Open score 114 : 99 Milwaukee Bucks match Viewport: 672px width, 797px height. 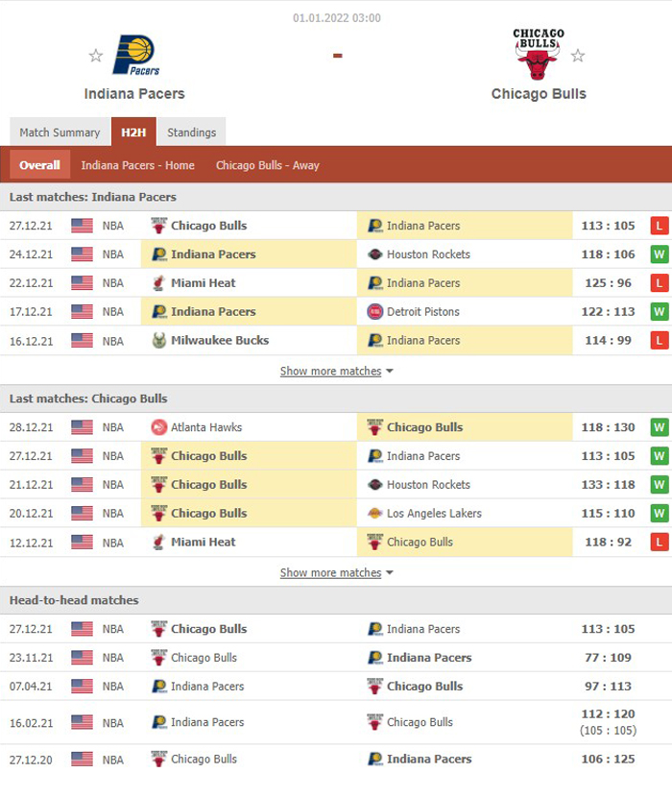tap(609, 341)
